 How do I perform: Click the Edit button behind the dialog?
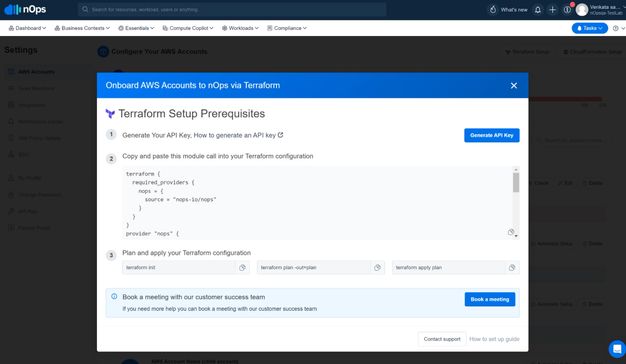coord(565,183)
